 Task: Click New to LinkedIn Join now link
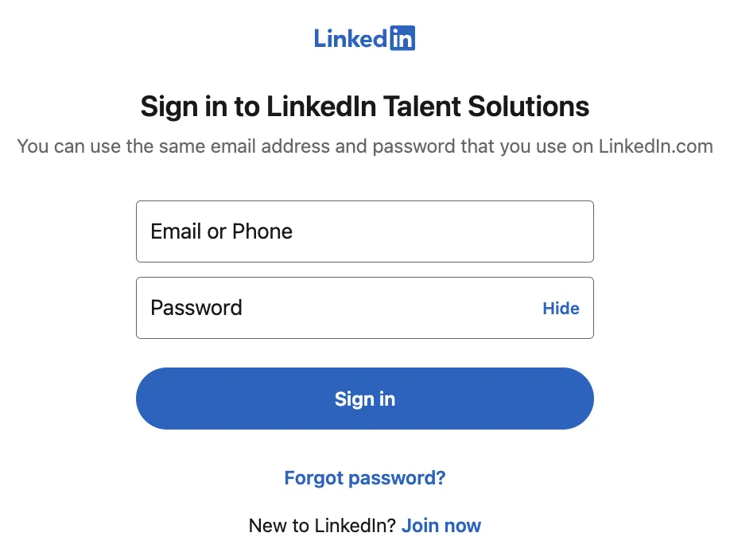point(441,526)
